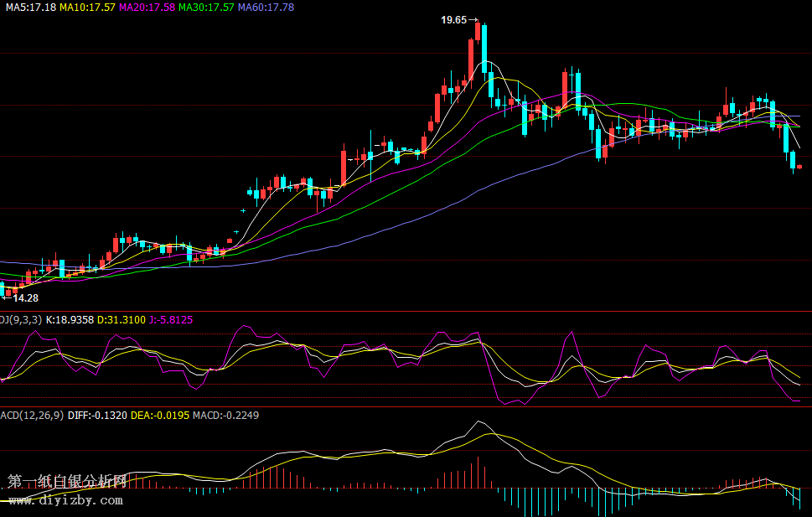This screenshot has height=517, width=812.
Task: Click the 第一纸白银分析网 watermark text
Action: click(67, 481)
